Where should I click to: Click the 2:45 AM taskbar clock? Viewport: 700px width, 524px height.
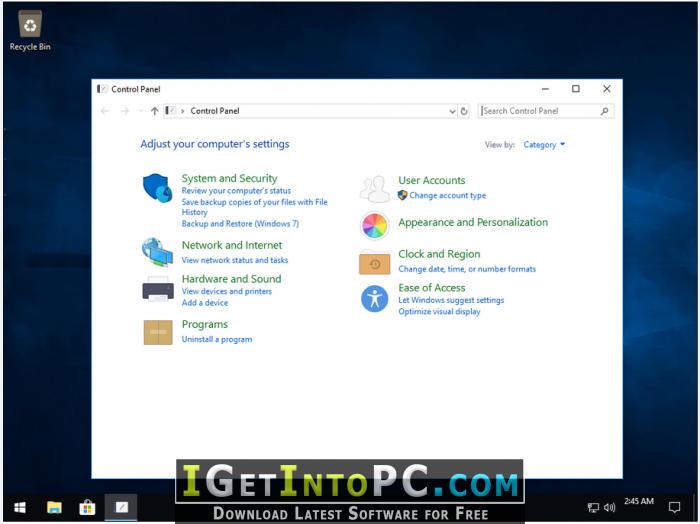pyautogui.click(x=639, y=502)
